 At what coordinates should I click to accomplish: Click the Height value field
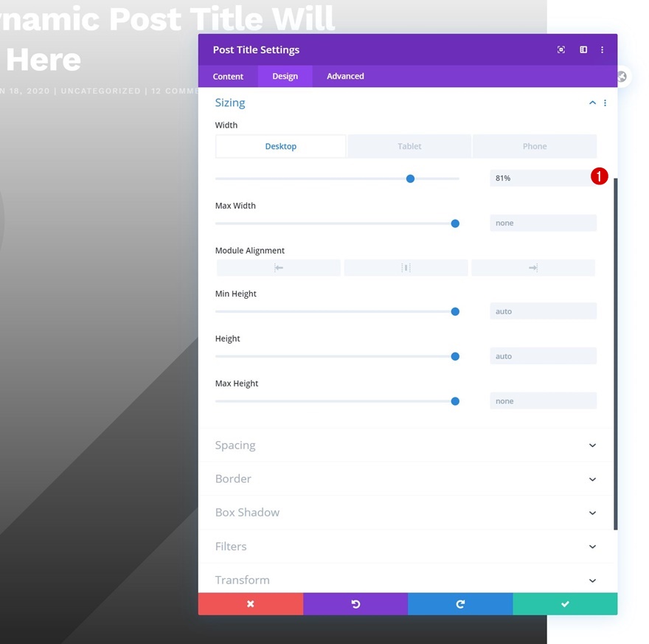[543, 356]
